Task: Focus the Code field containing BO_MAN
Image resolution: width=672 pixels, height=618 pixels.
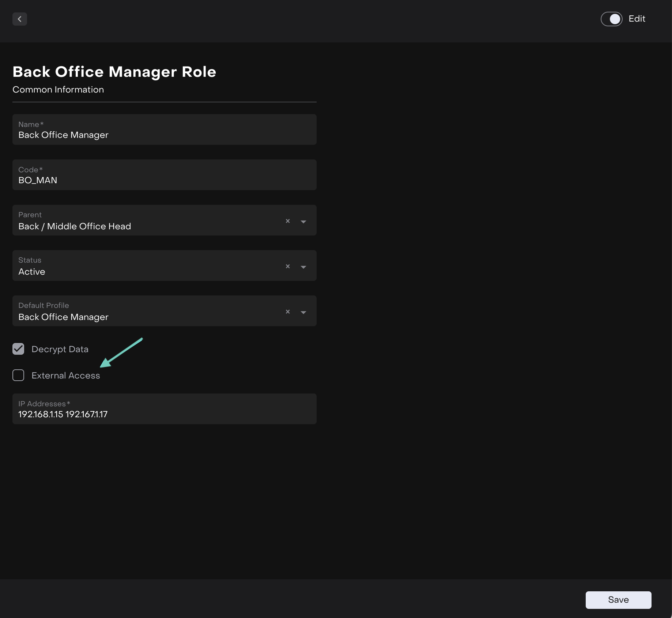Action: [164, 180]
